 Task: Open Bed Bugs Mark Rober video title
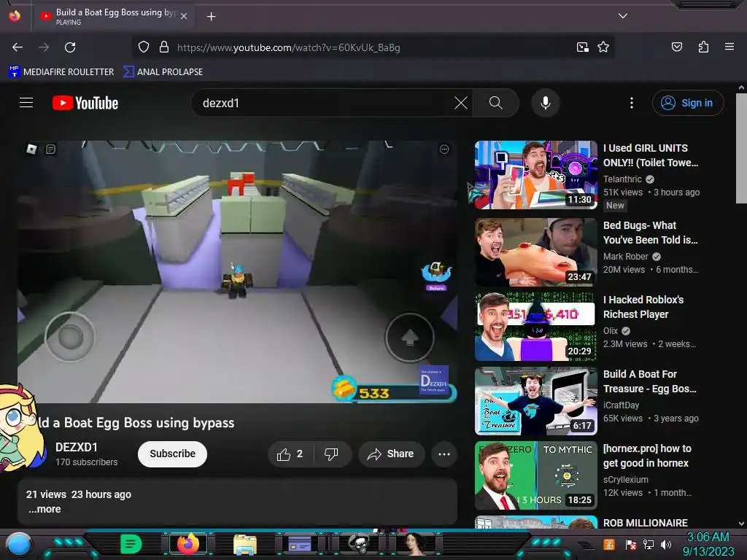(650, 233)
